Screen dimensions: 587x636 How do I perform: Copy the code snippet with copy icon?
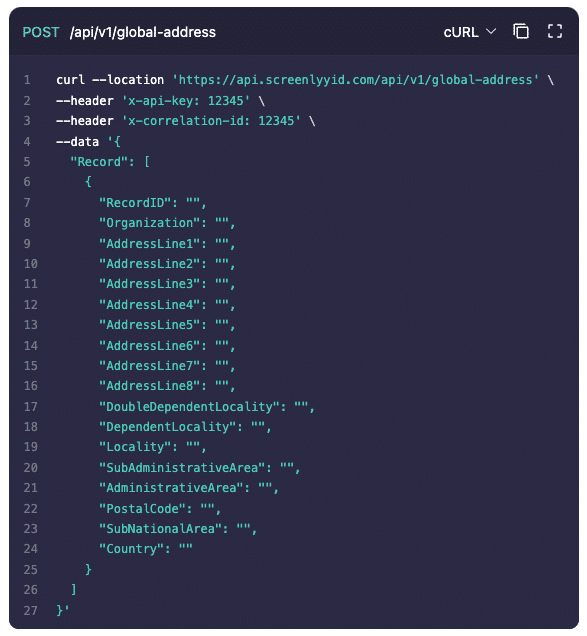[520, 31]
